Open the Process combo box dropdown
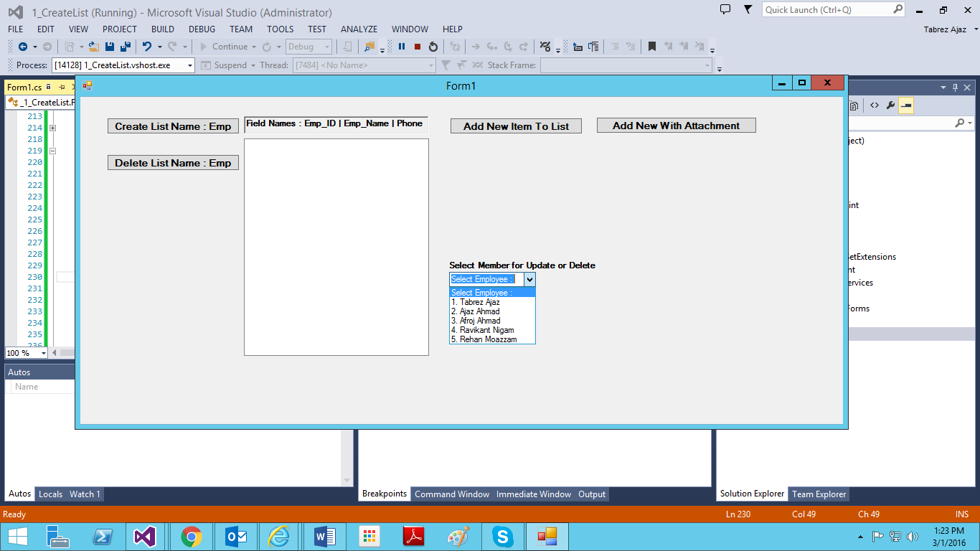This screenshot has width=980, height=551. (x=190, y=65)
